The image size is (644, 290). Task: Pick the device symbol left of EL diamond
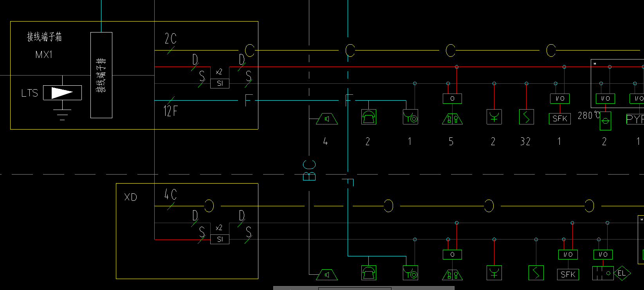click(x=603, y=273)
